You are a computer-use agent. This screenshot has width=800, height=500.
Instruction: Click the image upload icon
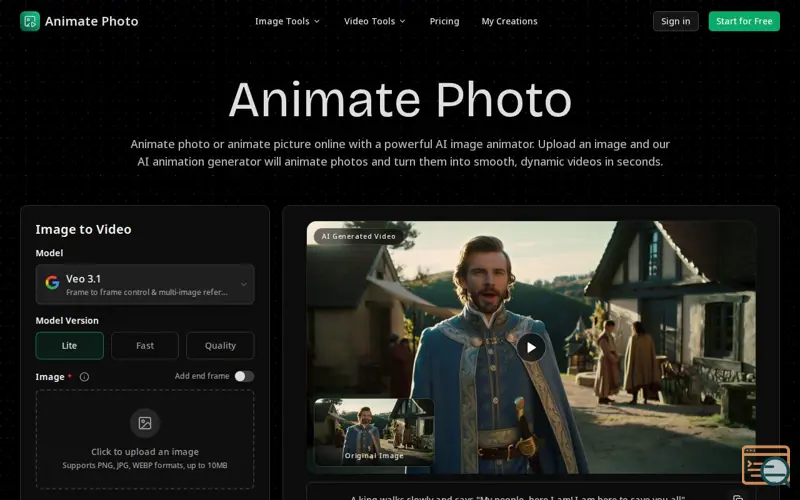(145, 423)
